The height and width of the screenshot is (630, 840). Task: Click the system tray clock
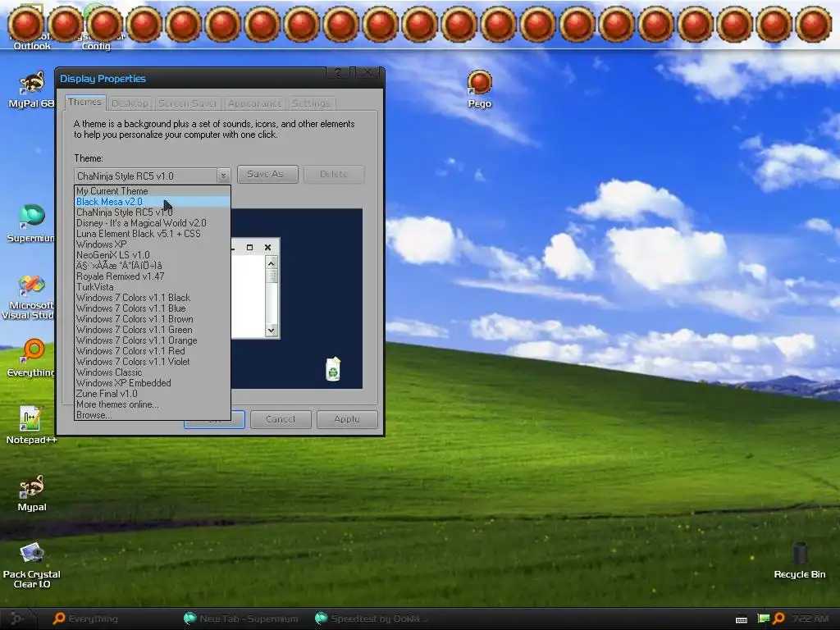[x=810, y=619]
